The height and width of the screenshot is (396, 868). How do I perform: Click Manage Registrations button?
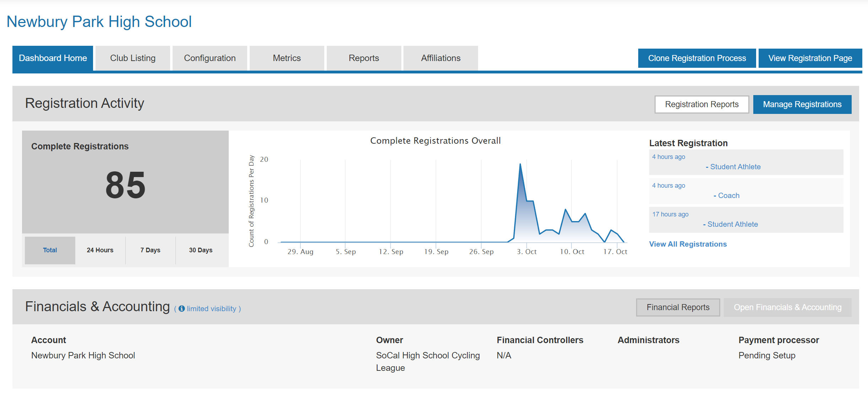pos(802,104)
